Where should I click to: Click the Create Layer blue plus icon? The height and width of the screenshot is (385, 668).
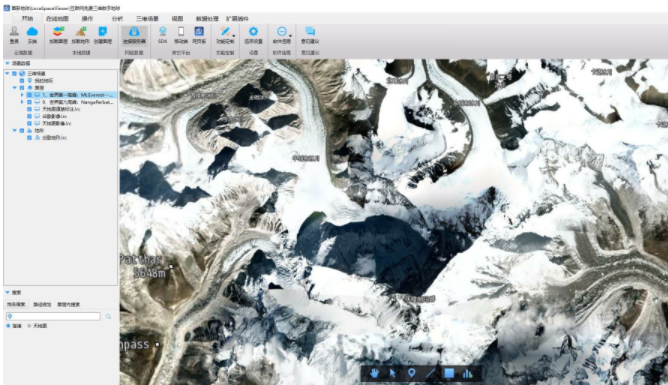pos(102,32)
